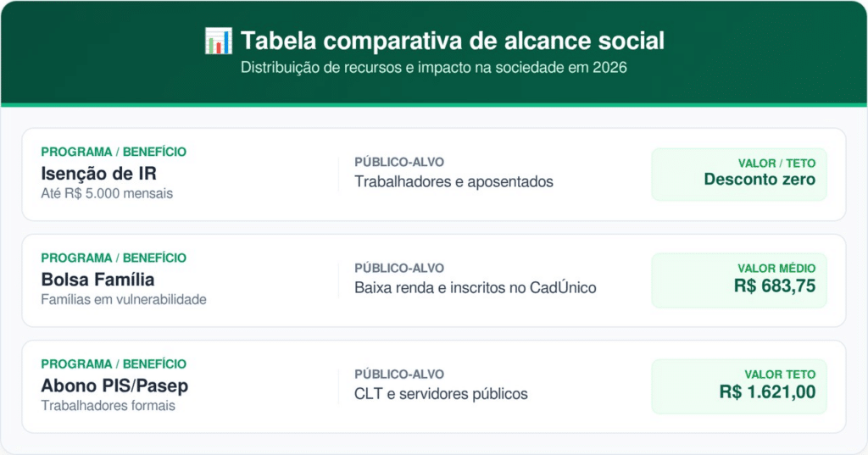This screenshot has height=455, width=868.
Task: Click the title "Tabela comparativa de alcance social"
Action: tap(452, 41)
